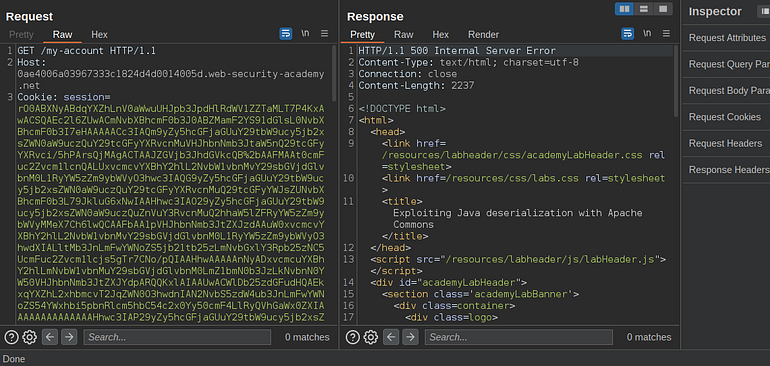
Task: Click the web-security-academy host value
Action: coord(170,80)
